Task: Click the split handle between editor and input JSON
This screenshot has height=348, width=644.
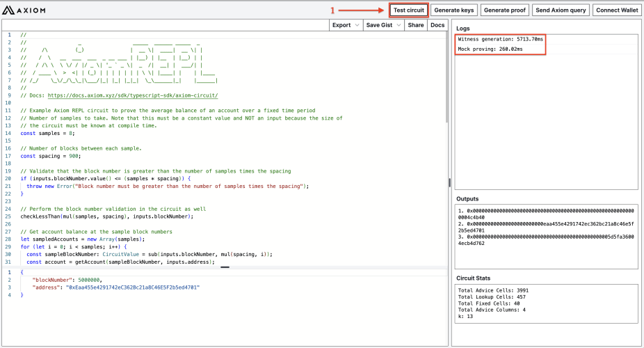Action: tap(225, 267)
